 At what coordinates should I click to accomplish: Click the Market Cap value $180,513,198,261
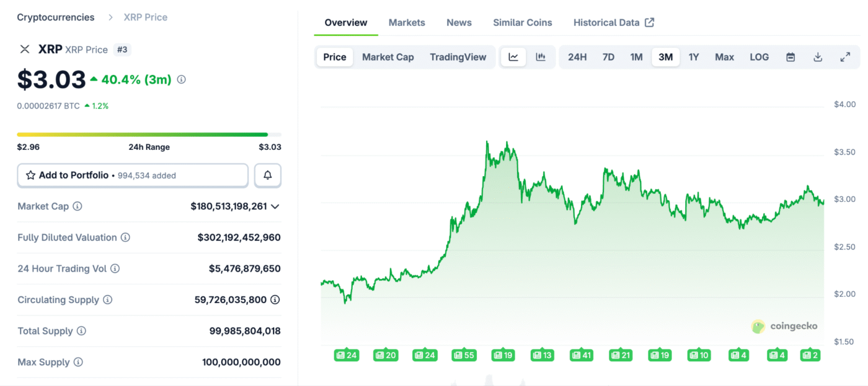tap(229, 206)
